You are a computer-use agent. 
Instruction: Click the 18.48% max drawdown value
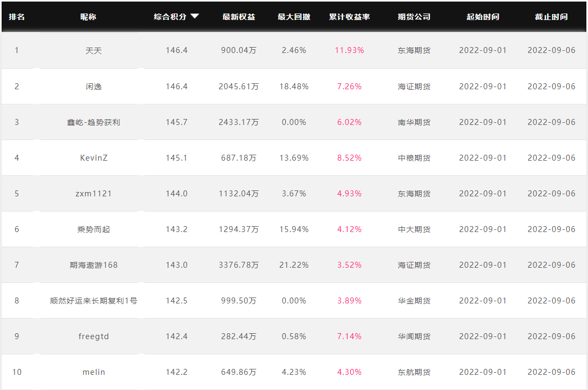294,87
